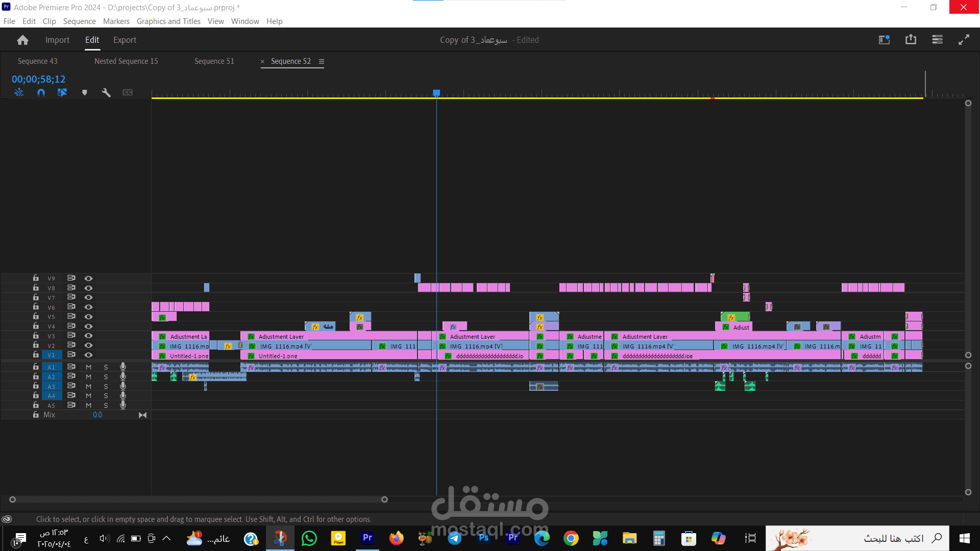980x551 pixels.
Task: Hide track V3 with eye icon
Action: [x=88, y=336]
